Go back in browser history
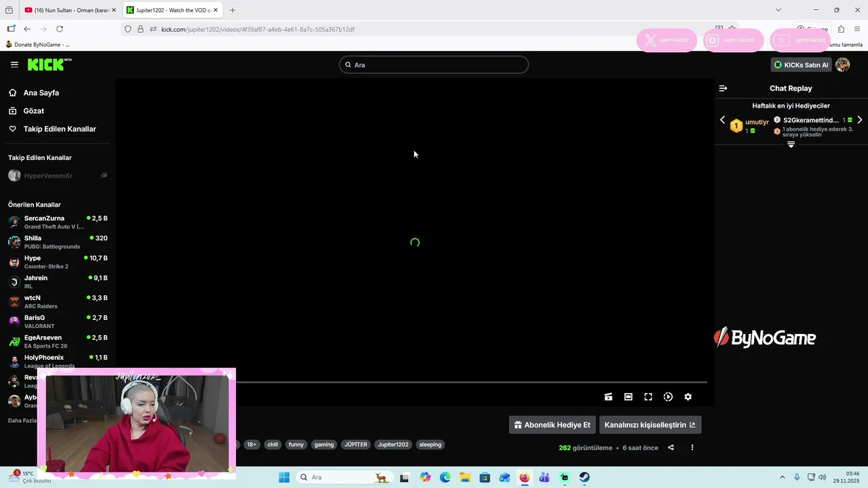 pyautogui.click(x=27, y=29)
